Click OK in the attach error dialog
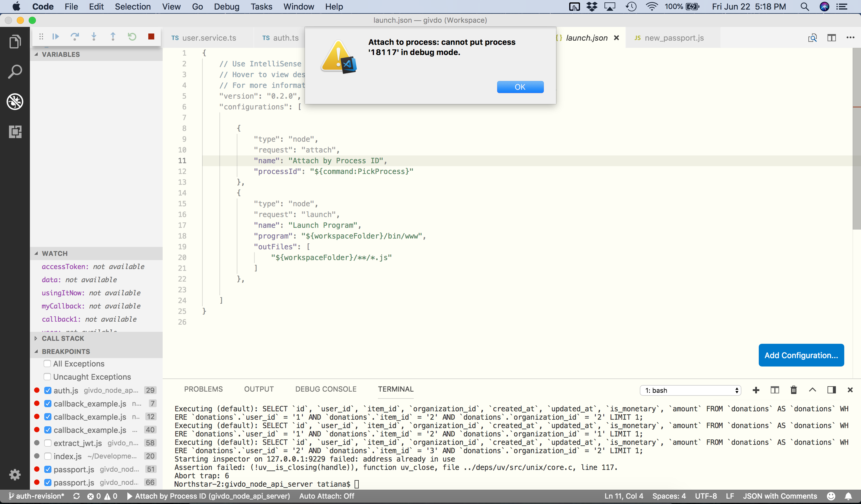This screenshot has height=504, width=861. point(520,87)
